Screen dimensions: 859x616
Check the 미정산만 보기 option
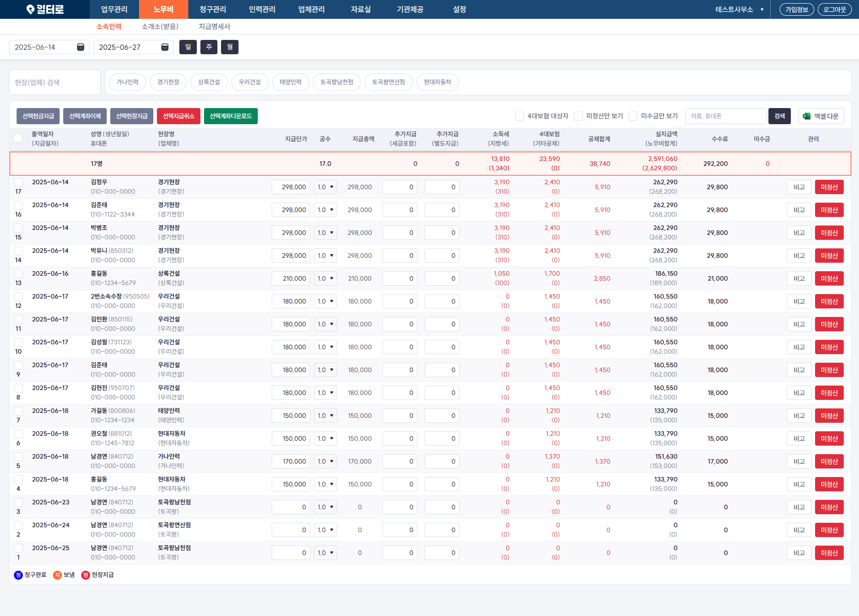click(x=578, y=116)
